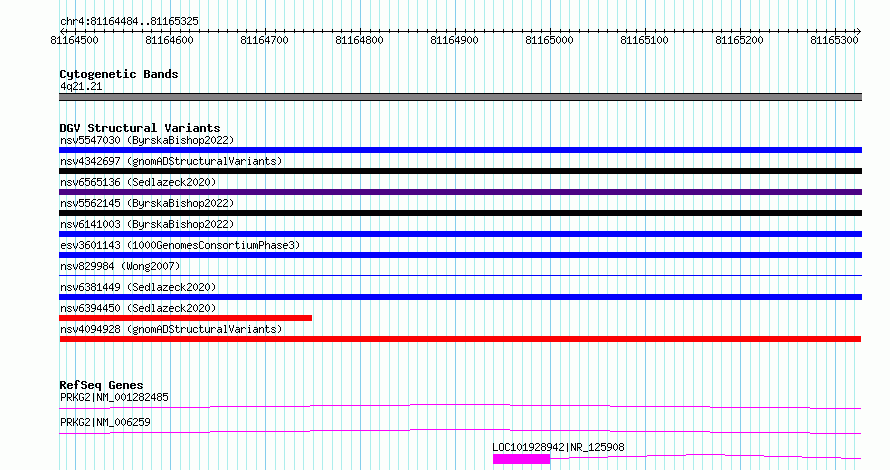Click ruler position 81165200
The image size is (890, 470).
tap(739, 40)
